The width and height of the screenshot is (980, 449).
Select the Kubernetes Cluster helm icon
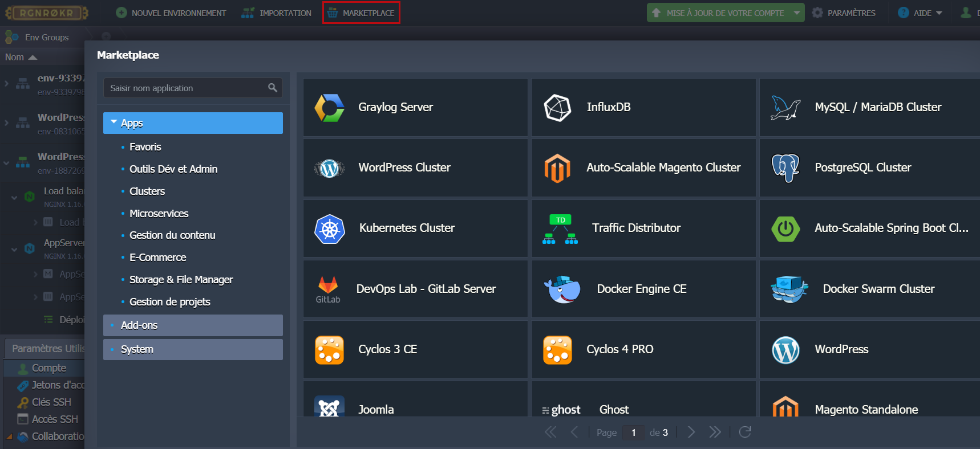tap(330, 229)
